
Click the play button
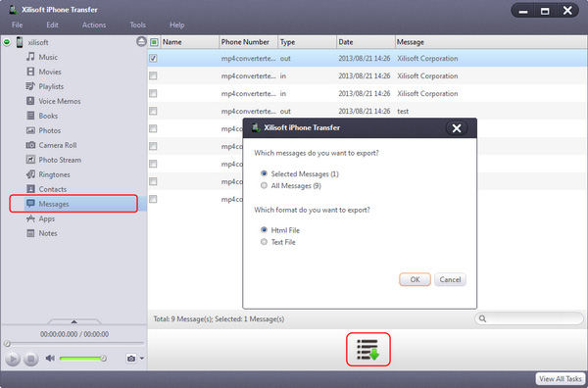pos(13,359)
